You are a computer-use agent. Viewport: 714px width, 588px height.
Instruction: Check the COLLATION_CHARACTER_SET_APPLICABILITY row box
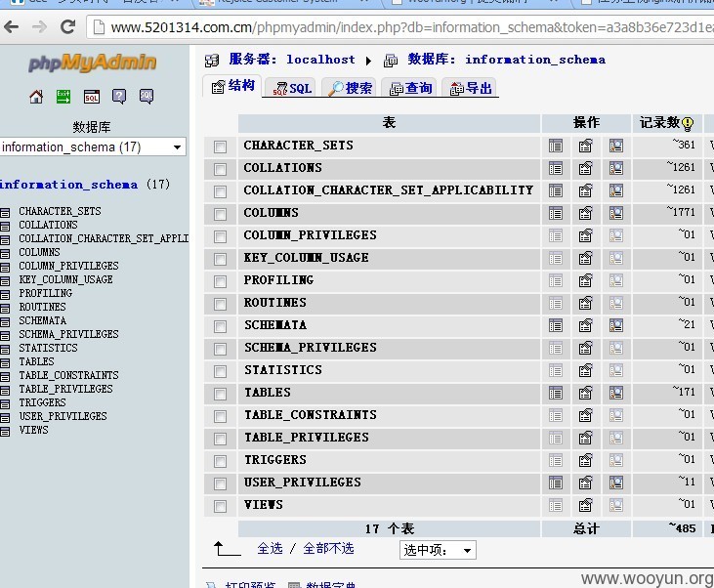221,191
